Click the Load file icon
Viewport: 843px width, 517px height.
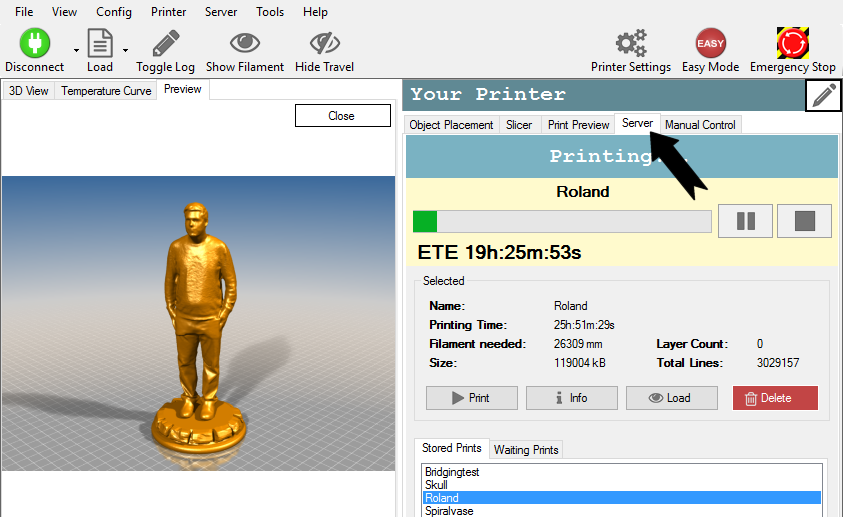click(x=100, y=44)
